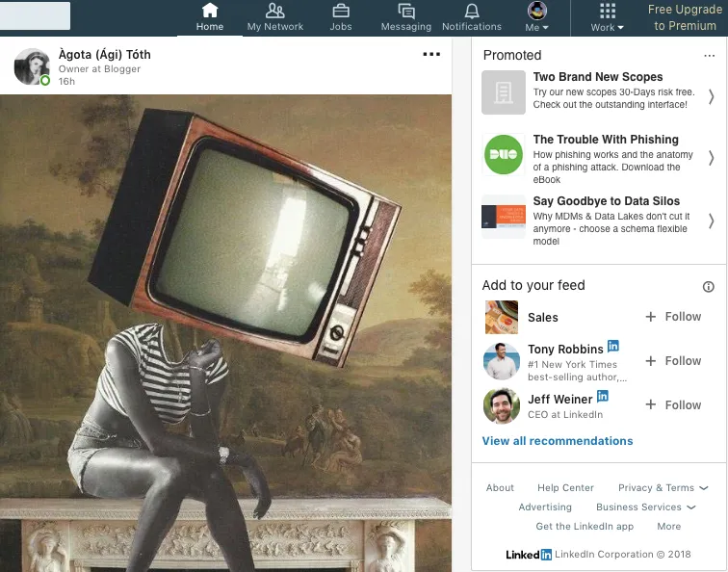This screenshot has height=572, width=728.
Task: Expand Privacy & Terms dropdown
Action: click(x=663, y=487)
